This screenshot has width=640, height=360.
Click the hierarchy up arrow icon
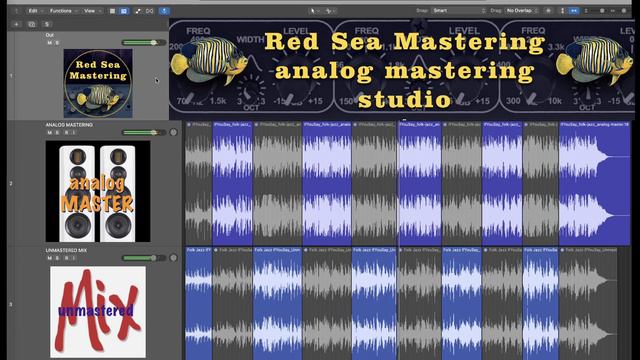(17, 11)
